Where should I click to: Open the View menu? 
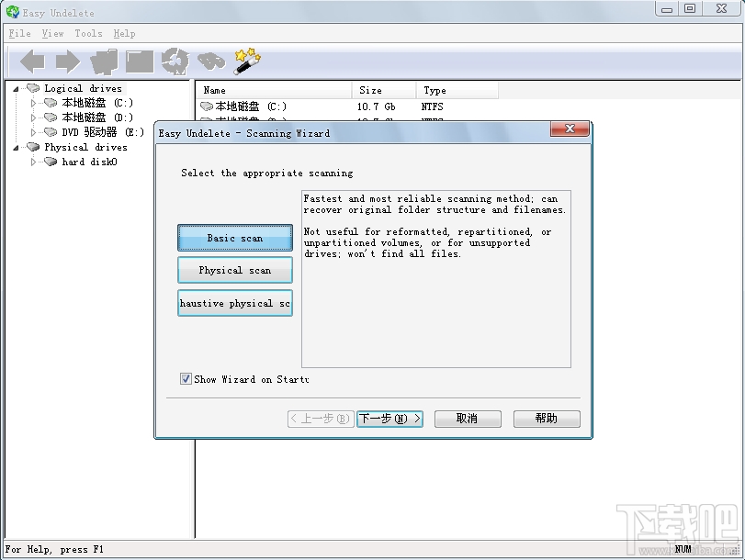coord(52,33)
